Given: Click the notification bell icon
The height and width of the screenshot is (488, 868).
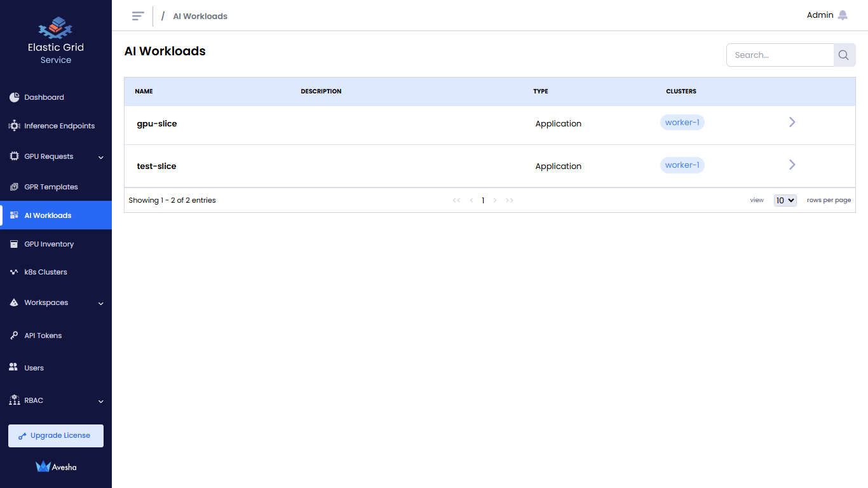Looking at the screenshot, I should (x=843, y=15).
